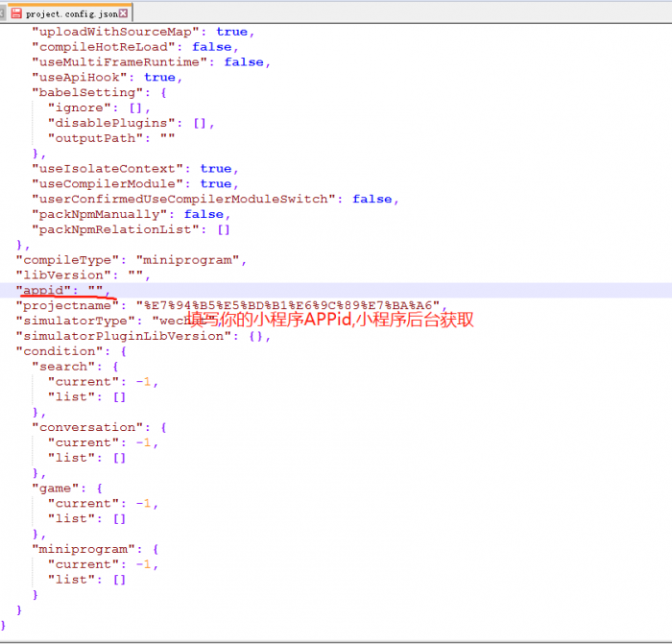Viewport: 672px width, 644px height.
Task: Click the "game" object key
Action: [56, 488]
